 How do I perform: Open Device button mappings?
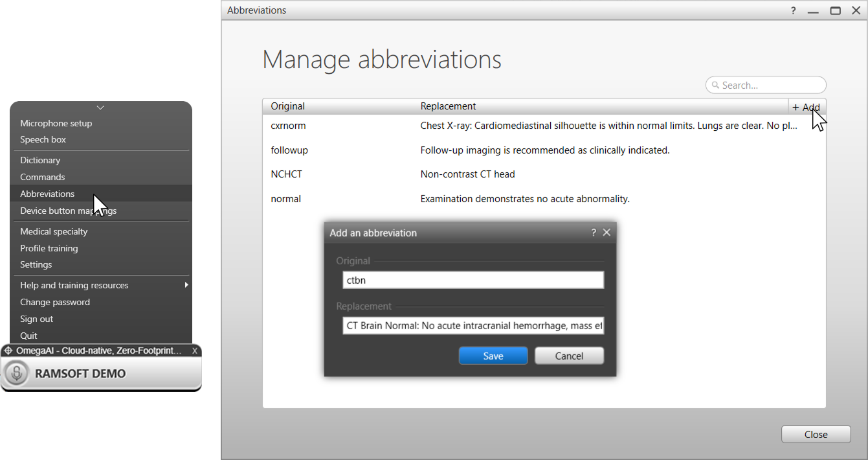69,211
